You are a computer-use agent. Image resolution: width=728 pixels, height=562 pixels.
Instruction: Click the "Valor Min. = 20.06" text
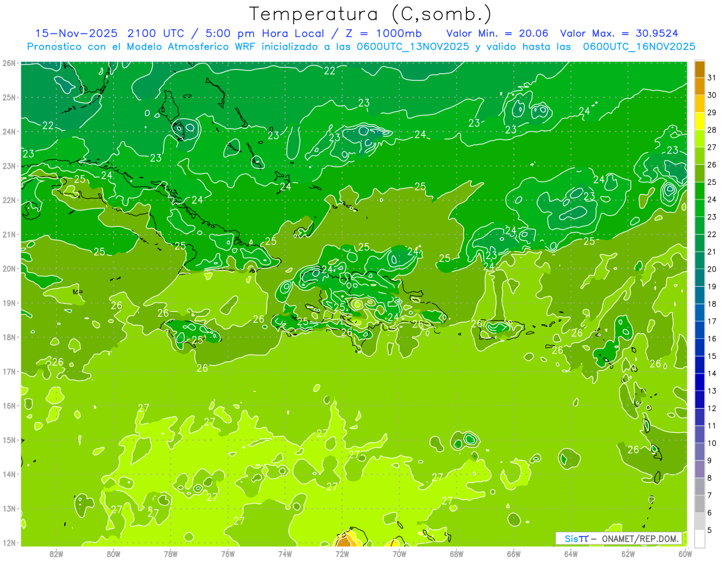pyautogui.click(x=497, y=33)
